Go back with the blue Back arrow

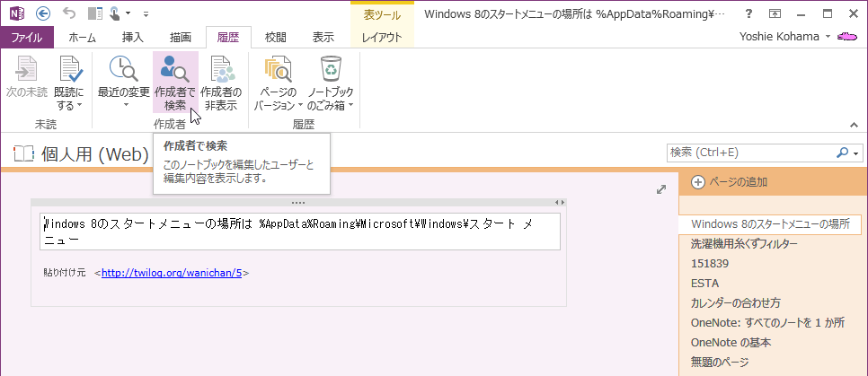pos(42,13)
